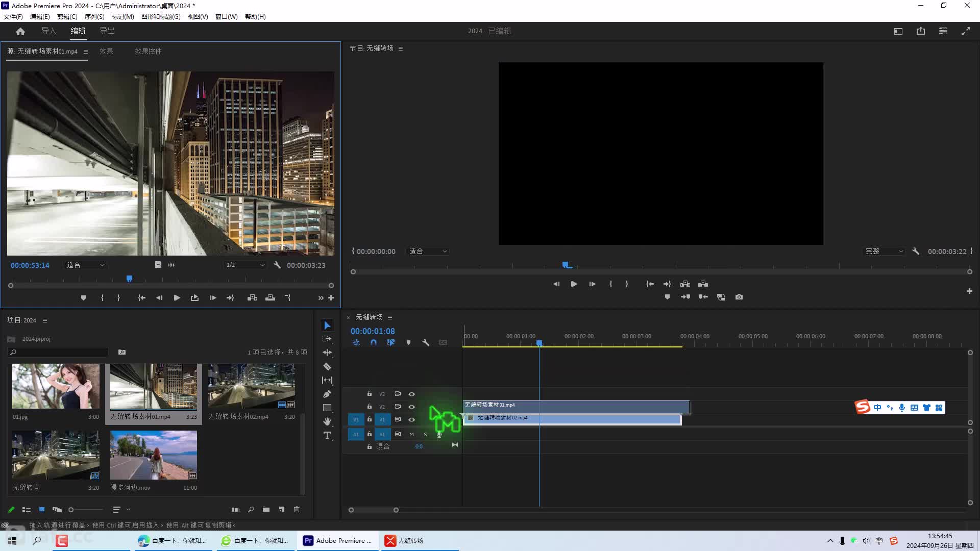This screenshot has width=980, height=551.
Task: Click Program monitor blue playhead
Action: pyautogui.click(x=566, y=265)
